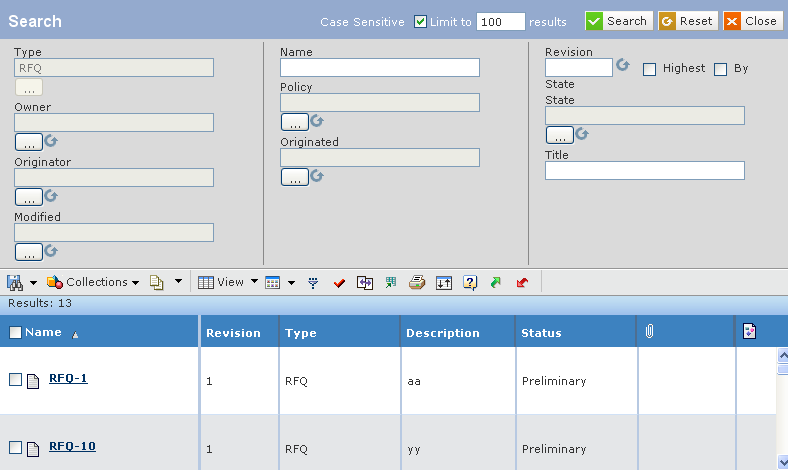Open the Owner chooser ellipsis button
The image size is (788, 470).
[29, 142]
